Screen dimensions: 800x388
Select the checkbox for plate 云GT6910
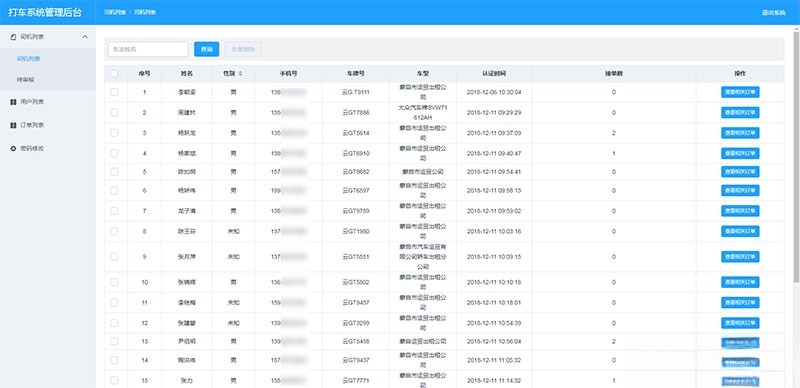[x=114, y=153]
